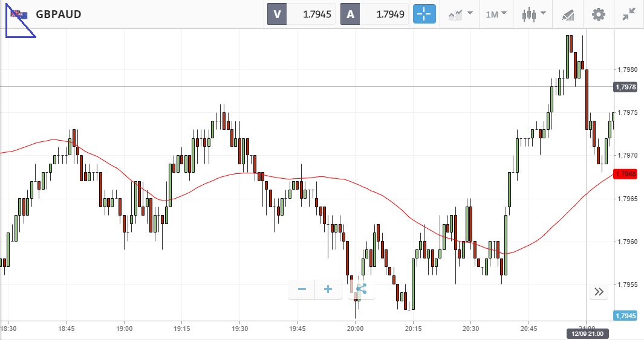Zoom in with the plus button
Image resolution: width=644 pixels, height=340 pixels.
pos(328,289)
